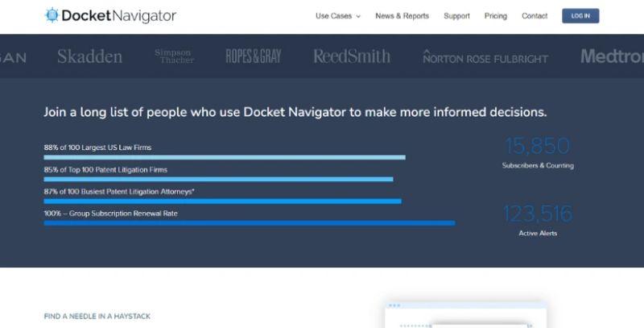Click the Ropes & Gray logo
Viewport: 644px width, 328px height.
tap(254, 56)
